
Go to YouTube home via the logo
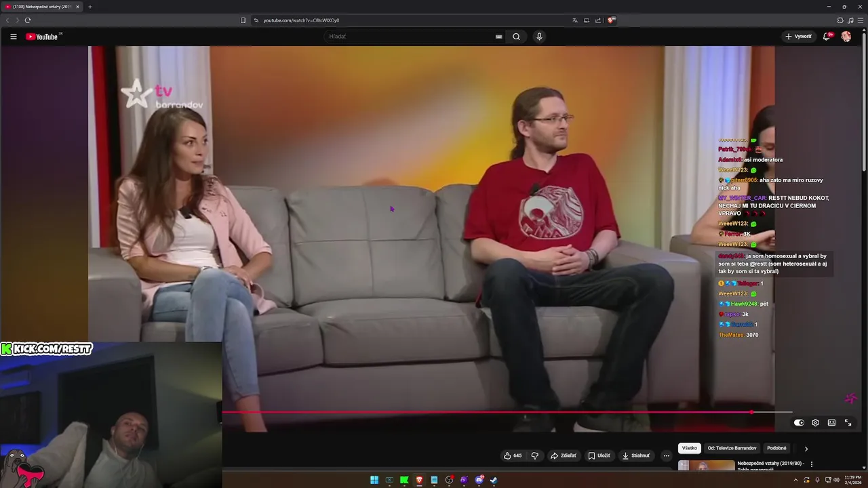click(42, 37)
